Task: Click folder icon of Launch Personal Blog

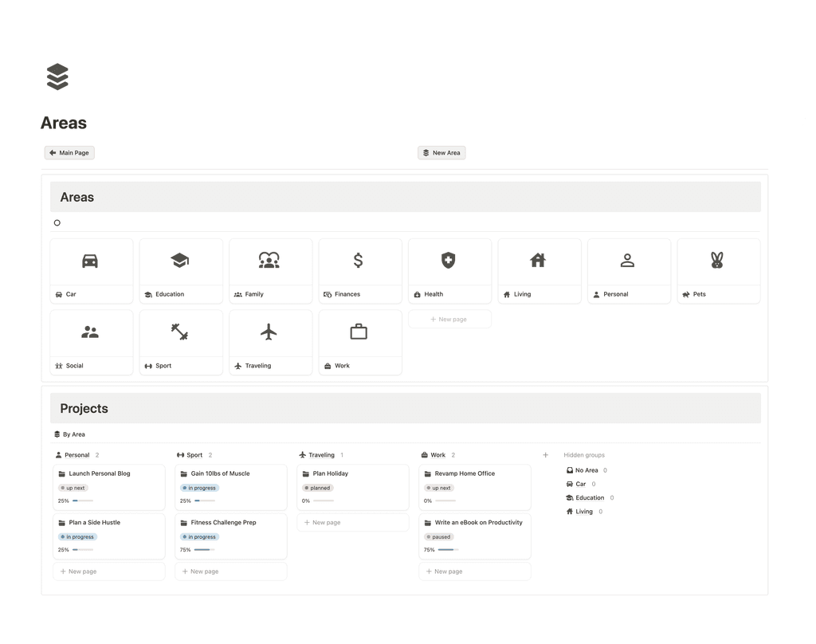Action: point(62,473)
